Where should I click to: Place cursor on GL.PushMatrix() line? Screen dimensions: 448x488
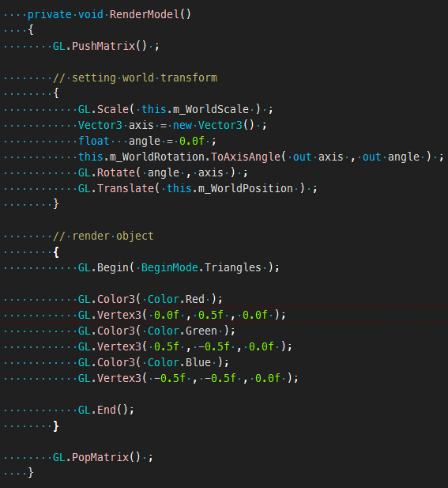(x=106, y=46)
